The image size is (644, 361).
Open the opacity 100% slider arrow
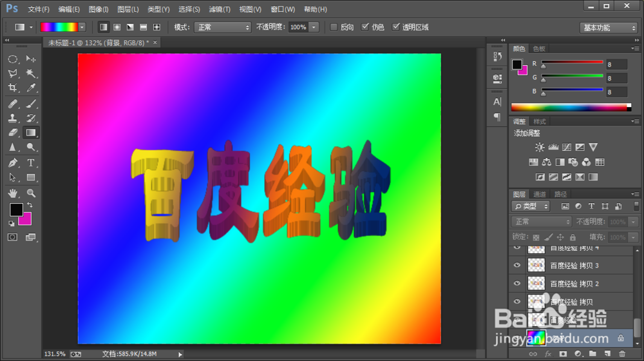click(x=314, y=27)
